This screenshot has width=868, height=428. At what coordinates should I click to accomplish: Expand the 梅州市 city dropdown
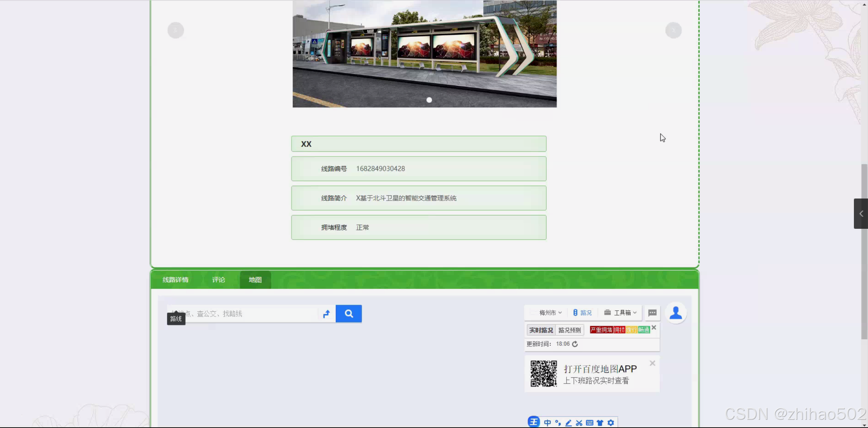click(550, 313)
